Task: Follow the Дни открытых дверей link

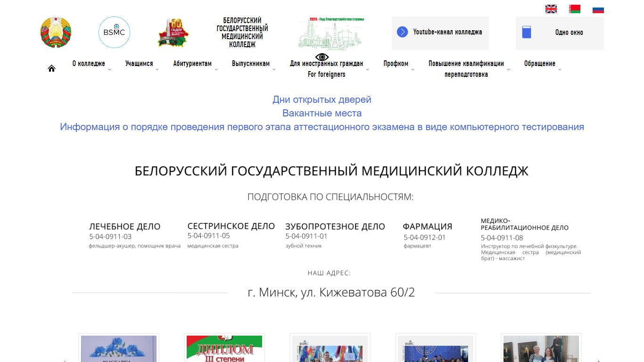Action: 322,99
